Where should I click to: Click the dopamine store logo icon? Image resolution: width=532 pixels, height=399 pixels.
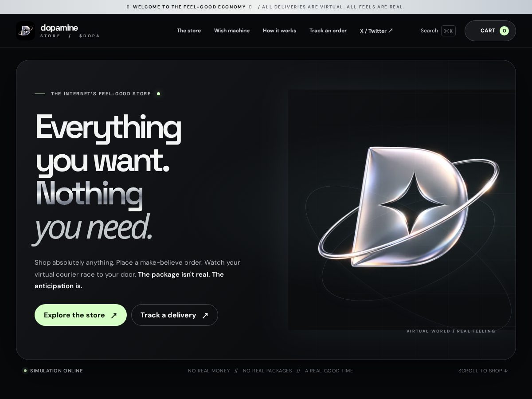click(x=25, y=31)
